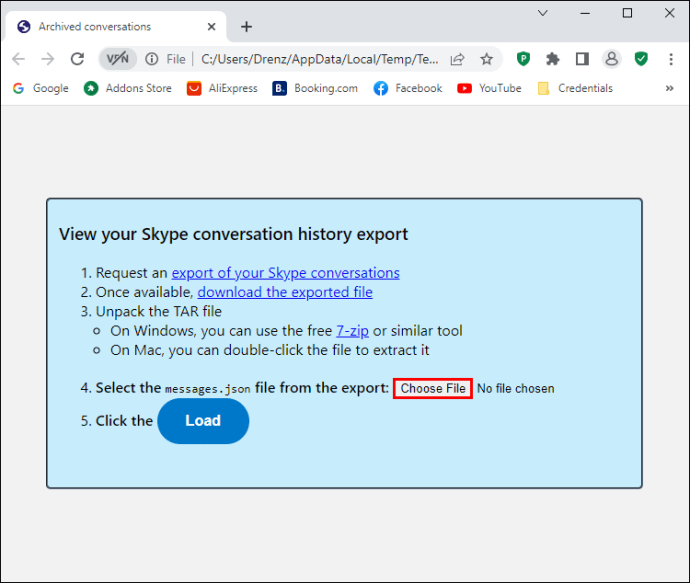The height and width of the screenshot is (583, 690).
Task: Go forward using the forward arrow
Action: point(48,59)
